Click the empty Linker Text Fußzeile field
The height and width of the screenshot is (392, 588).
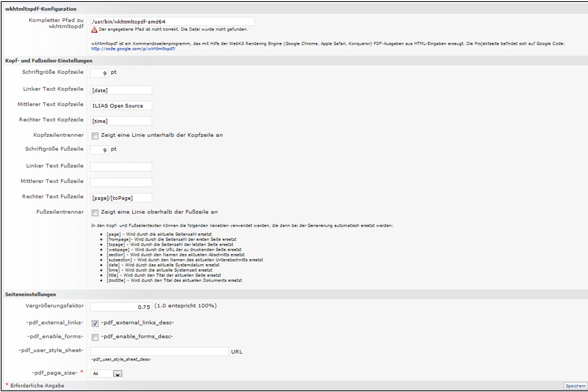(121, 167)
